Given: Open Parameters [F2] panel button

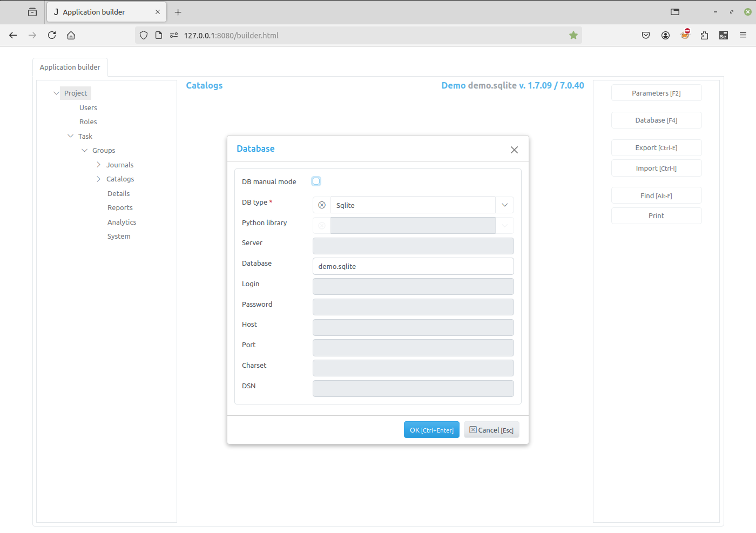Looking at the screenshot, I should (656, 93).
